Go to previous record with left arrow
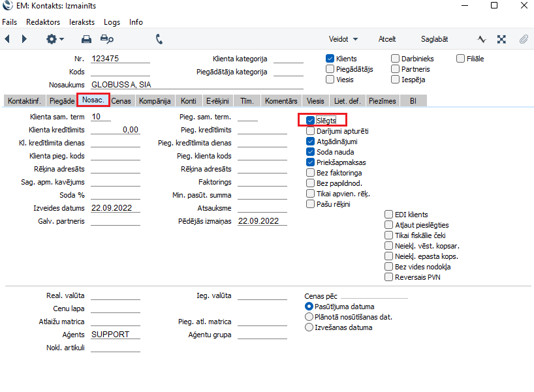Viewport: 534px width, 392px height. pyautogui.click(x=7, y=39)
